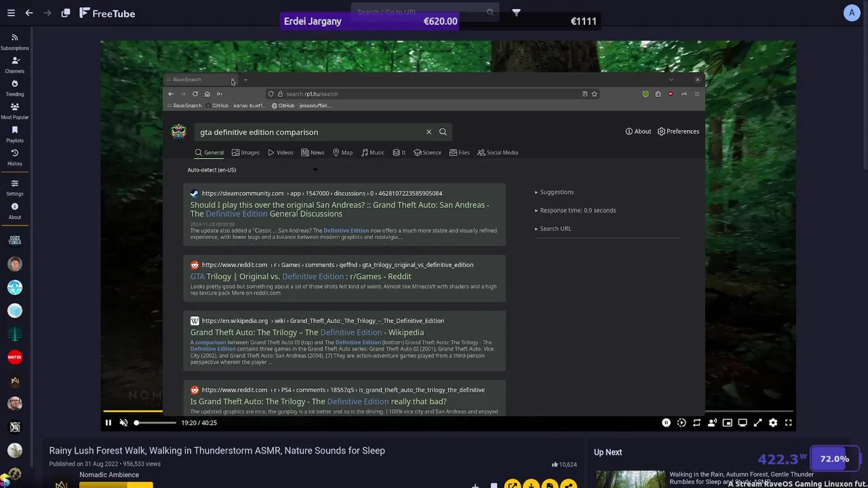Click the video volume slider

(155, 423)
